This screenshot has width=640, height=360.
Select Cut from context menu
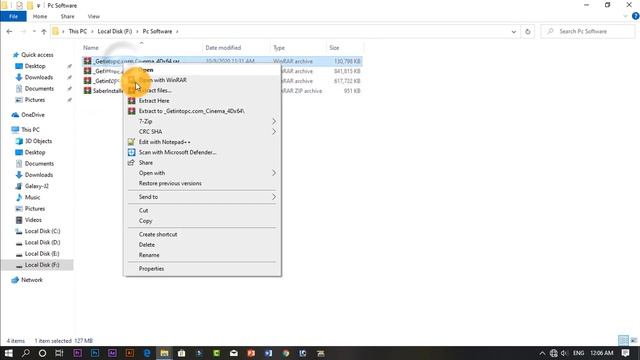[x=143, y=210]
